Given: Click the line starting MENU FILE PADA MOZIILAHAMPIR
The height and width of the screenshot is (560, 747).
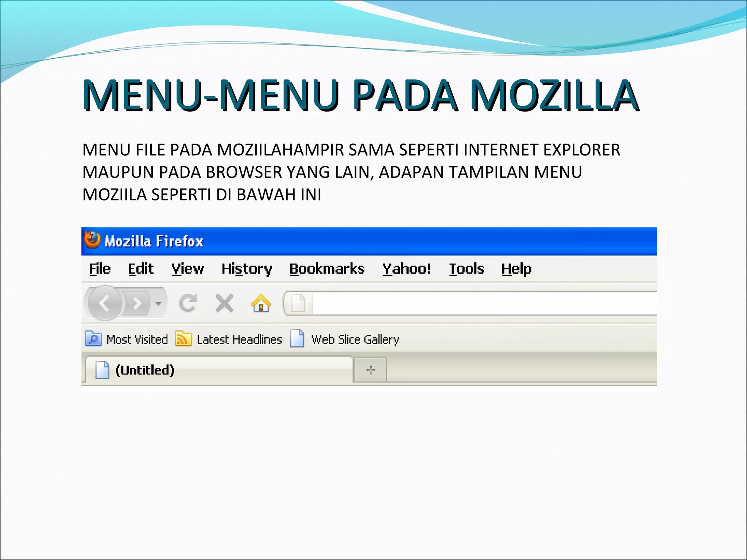Looking at the screenshot, I should pyautogui.click(x=351, y=150).
